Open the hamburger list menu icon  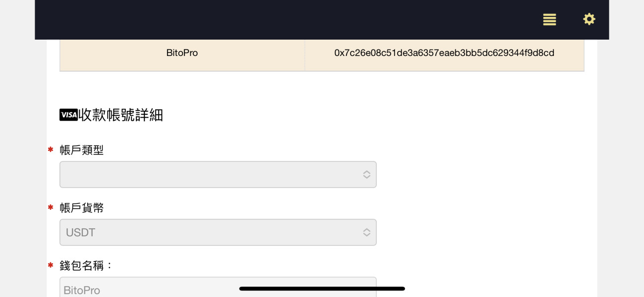coord(549,20)
